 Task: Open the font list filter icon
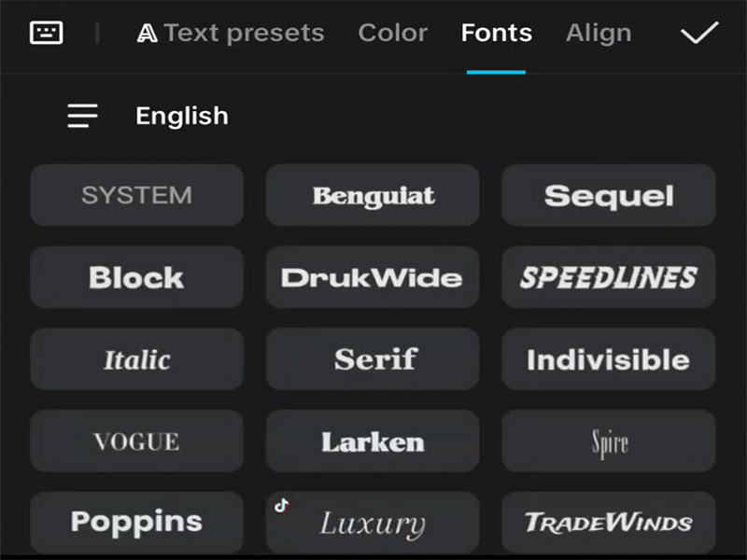[82, 115]
